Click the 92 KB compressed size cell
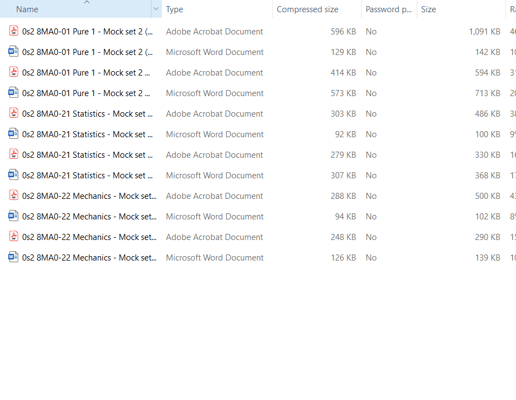The height and width of the screenshot is (400, 516). 345,134
